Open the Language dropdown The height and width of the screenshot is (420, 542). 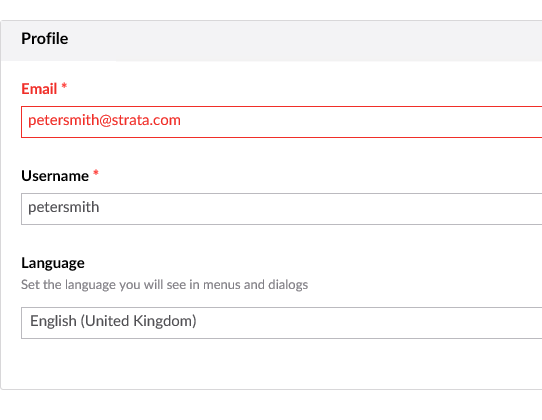click(x=281, y=323)
